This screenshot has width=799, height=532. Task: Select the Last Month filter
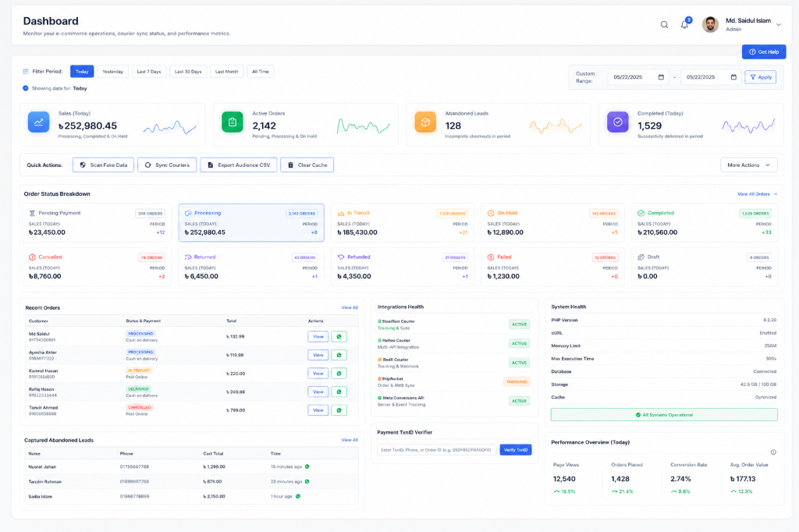pos(227,71)
